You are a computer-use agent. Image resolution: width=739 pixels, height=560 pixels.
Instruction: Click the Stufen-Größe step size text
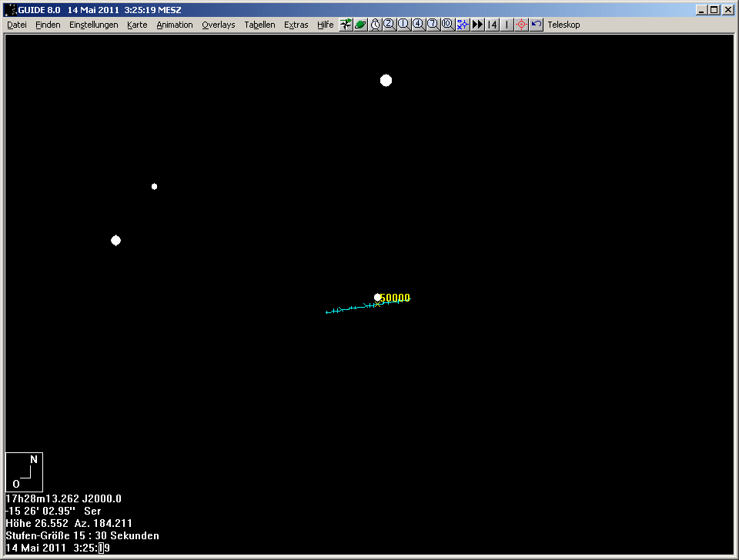point(82,535)
